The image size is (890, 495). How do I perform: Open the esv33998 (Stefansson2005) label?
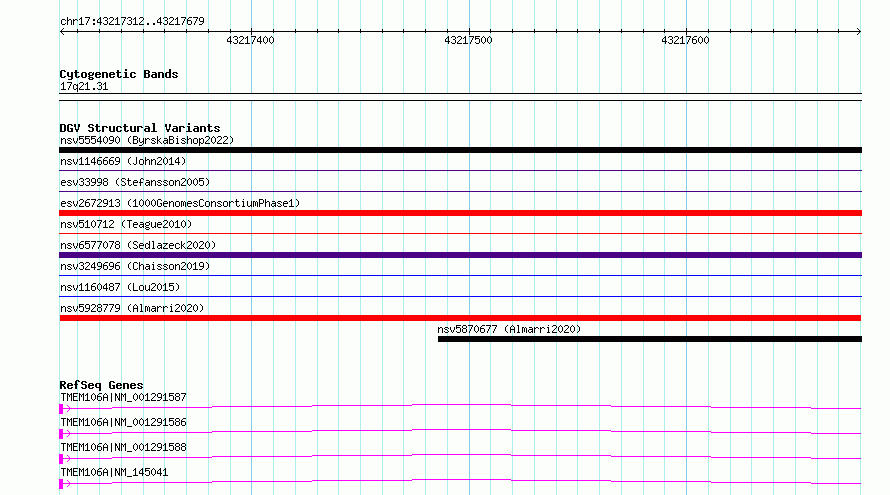tap(135, 182)
